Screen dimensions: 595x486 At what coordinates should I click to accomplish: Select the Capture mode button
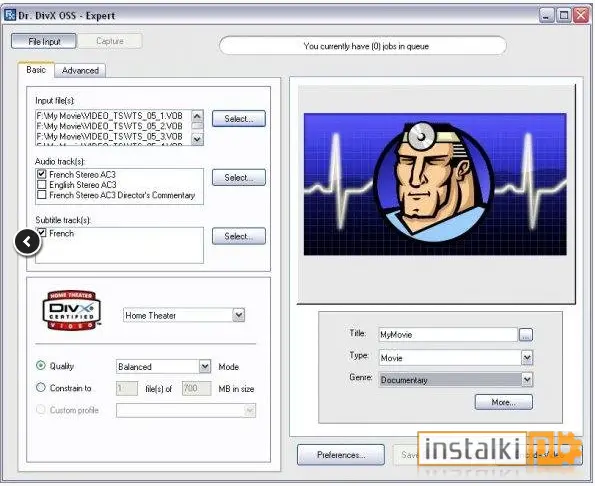110,41
